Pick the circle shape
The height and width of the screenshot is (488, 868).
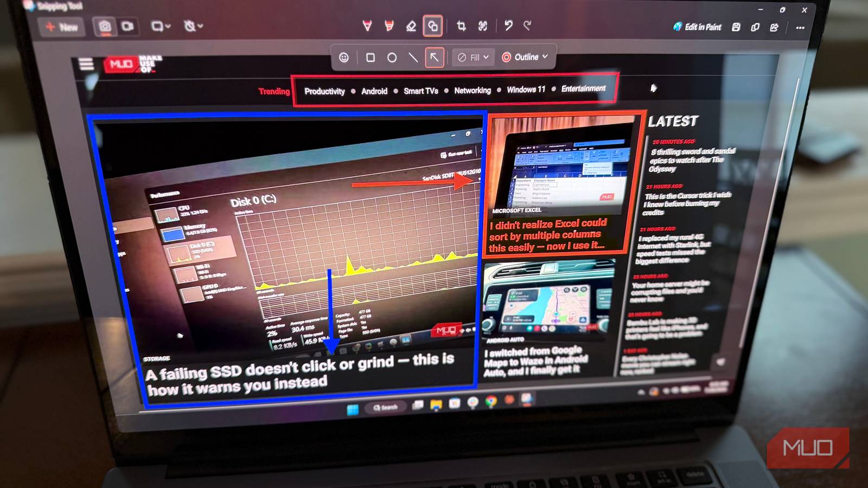point(392,57)
